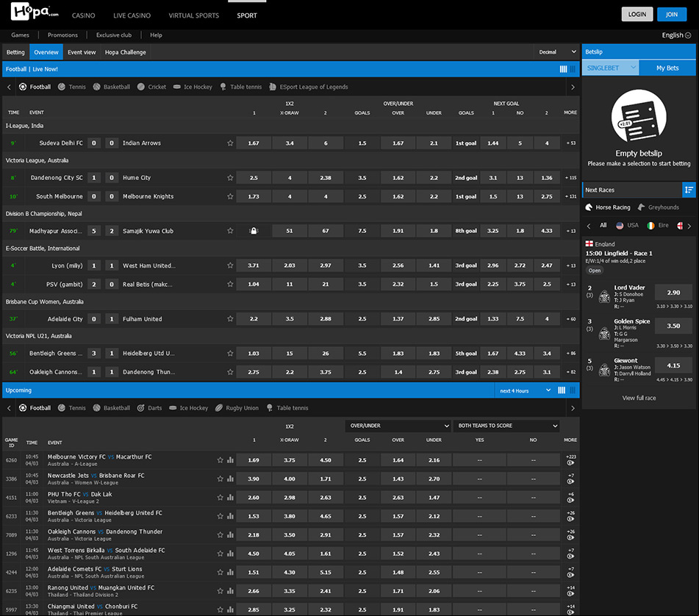The image size is (699, 616).
Task: Favorite the Sudeva Delhi FC match
Action: [x=230, y=143]
